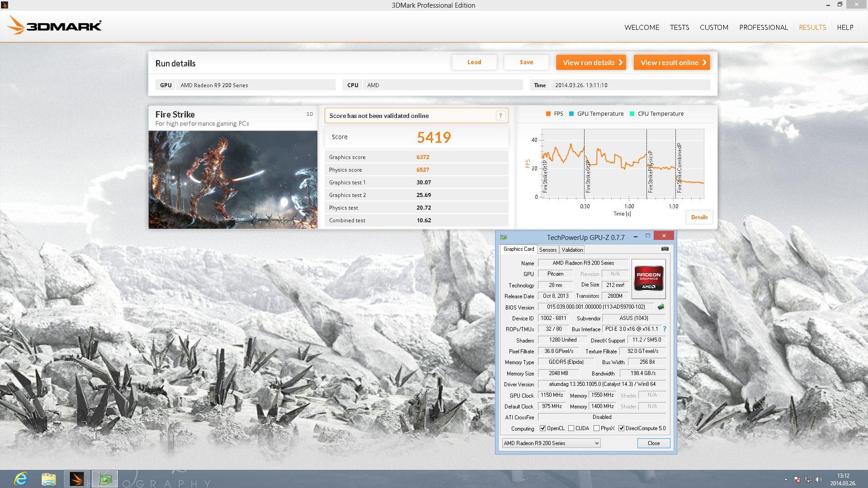
Task: Click the orange FPS legend swatch
Action: [548, 114]
